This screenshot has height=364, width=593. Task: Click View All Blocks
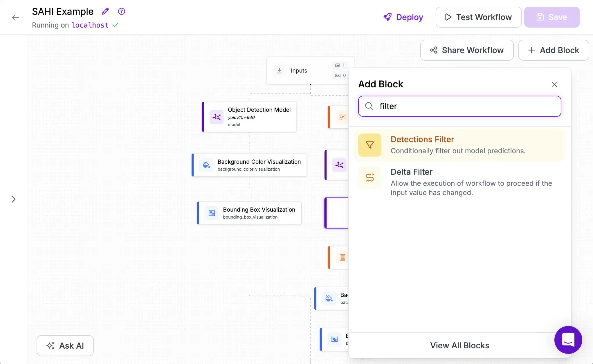[x=459, y=345]
